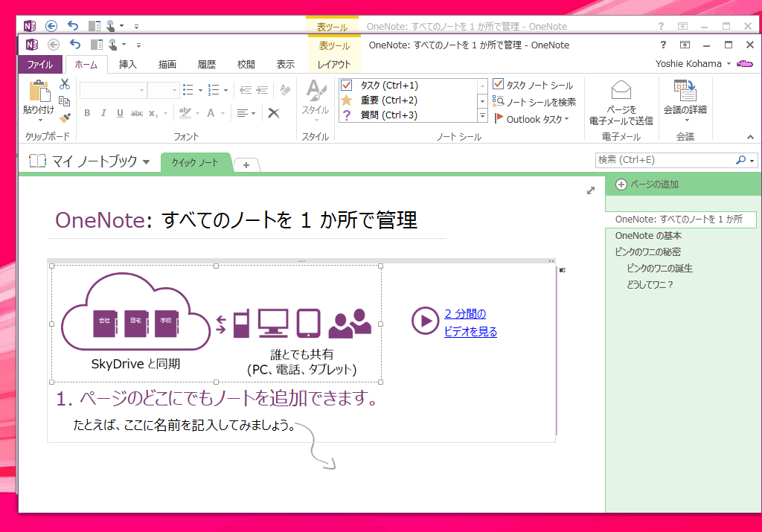Click the decrease indent icon

[x=246, y=90]
